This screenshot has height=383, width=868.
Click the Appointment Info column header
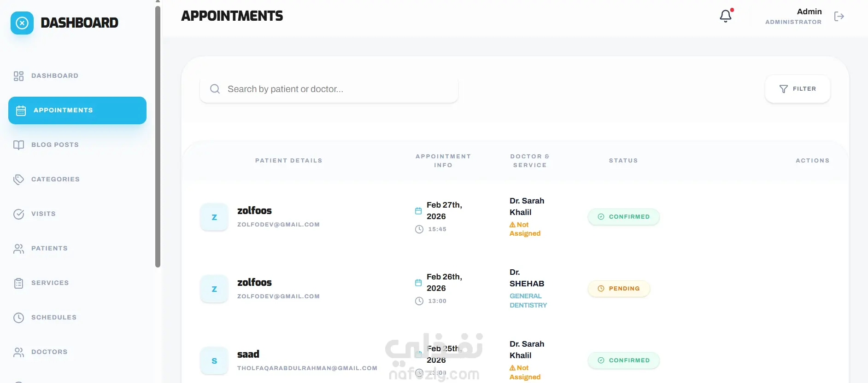[x=443, y=161]
